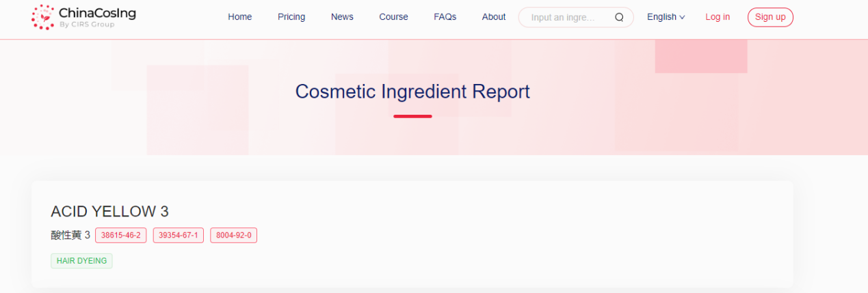Click the By CIRS Group tagline
The image size is (868, 293).
tap(87, 25)
